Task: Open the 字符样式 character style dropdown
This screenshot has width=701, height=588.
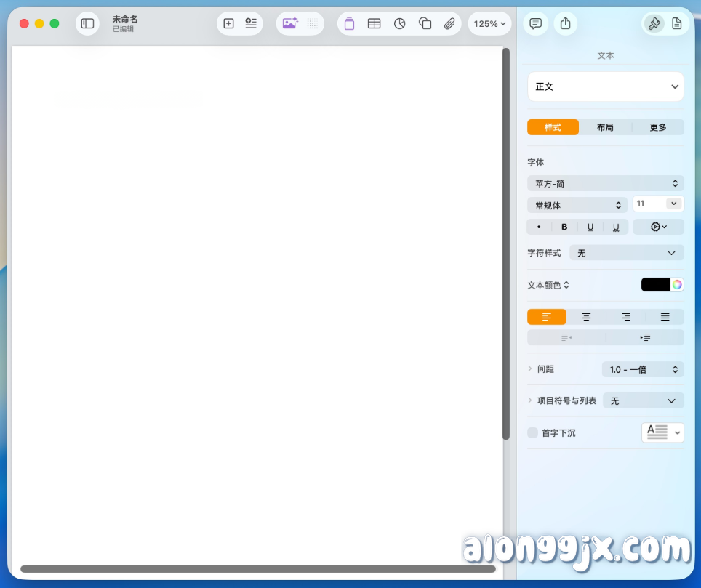Action: click(626, 252)
